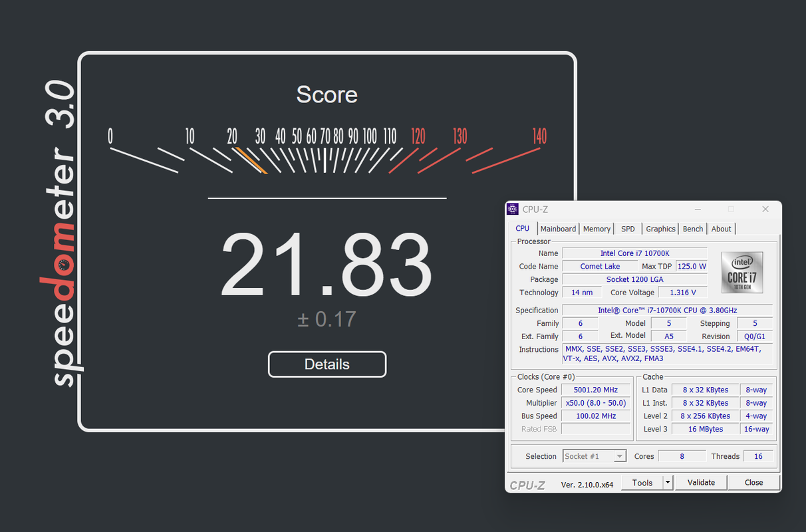Switch to the CPU tab

point(523,229)
